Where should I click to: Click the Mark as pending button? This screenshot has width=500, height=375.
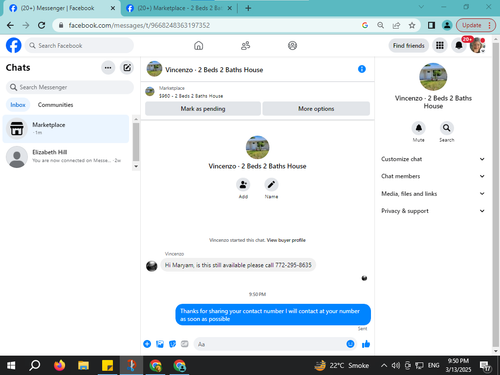[203, 109]
